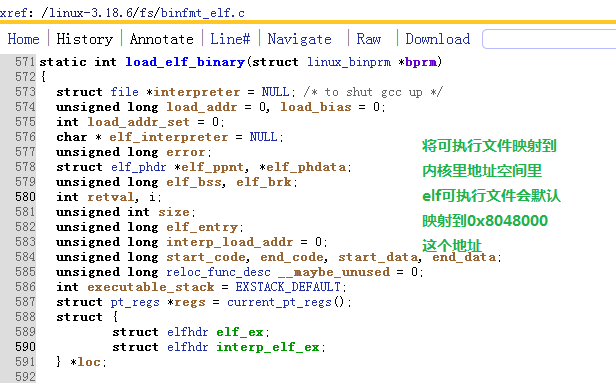Click the retval variable
616x383 pixels.
point(111,197)
